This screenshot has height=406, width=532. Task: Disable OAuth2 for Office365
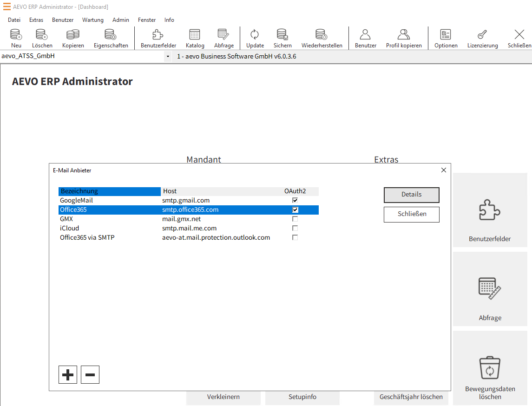point(295,210)
